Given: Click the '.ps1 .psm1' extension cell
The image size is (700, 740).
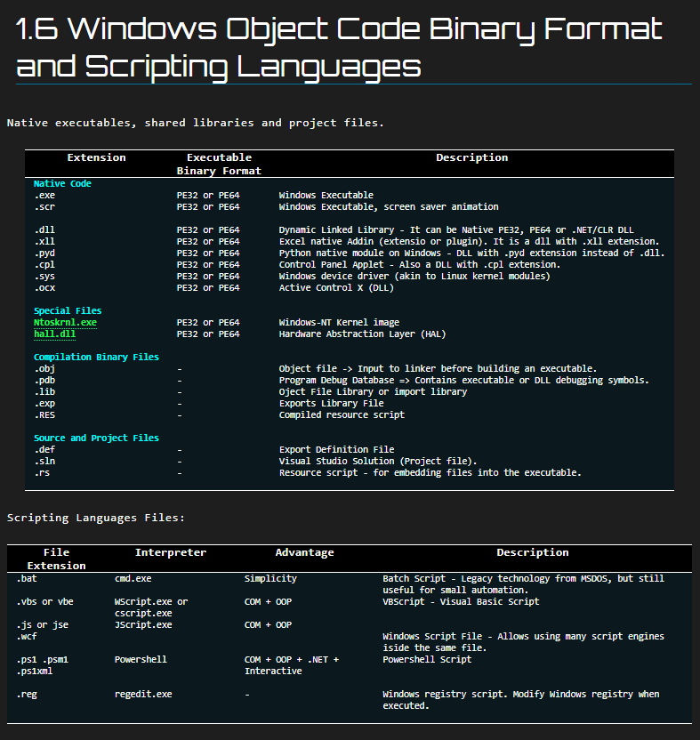Looking at the screenshot, I should tap(43, 660).
